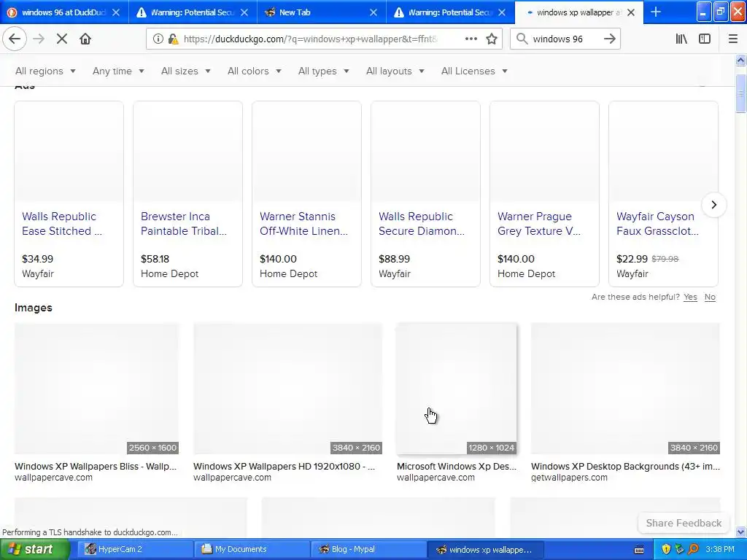Answer Yes to 'Are these ads helpful?'
747x560 pixels.
click(x=690, y=297)
